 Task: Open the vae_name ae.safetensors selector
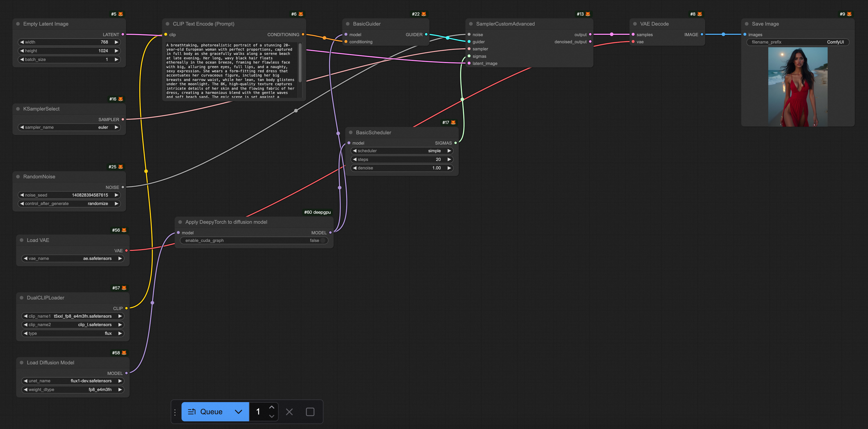pyautogui.click(x=73, y=259)
